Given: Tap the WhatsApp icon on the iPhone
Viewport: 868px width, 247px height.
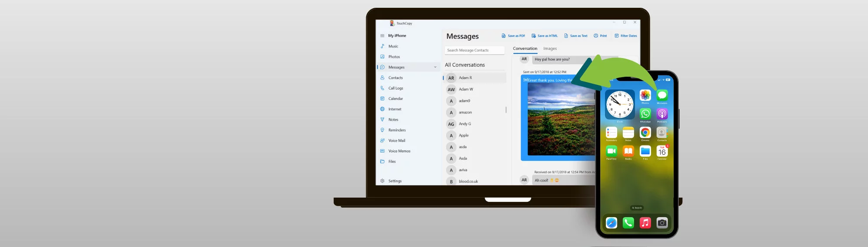Looking at the screenshot, I should click(x=645, y=114).
